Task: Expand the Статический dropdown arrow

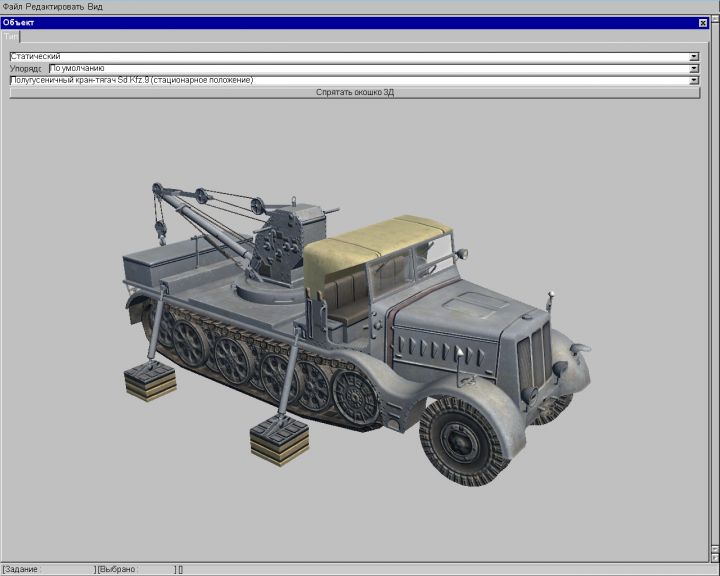Action: [694, 57]
